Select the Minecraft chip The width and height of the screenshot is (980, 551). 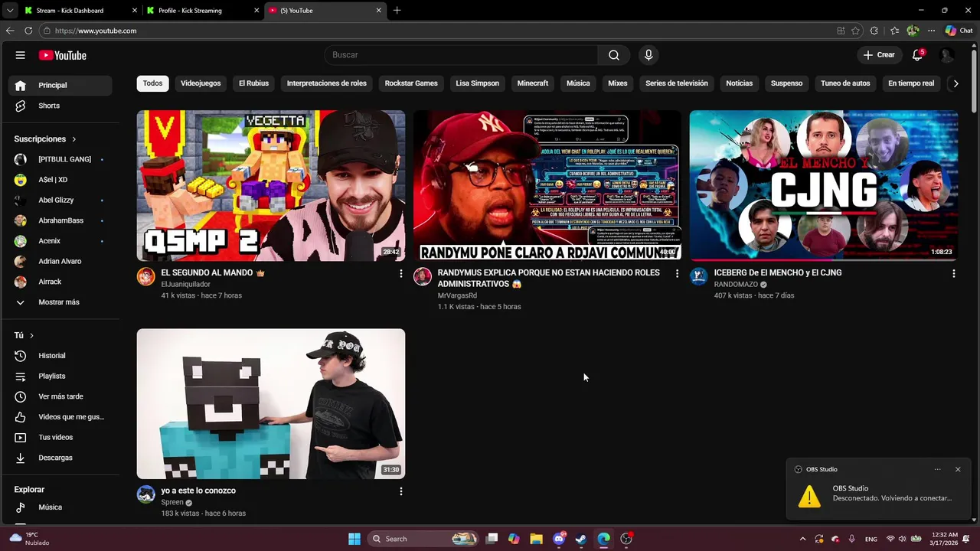(x=532, y=83)
